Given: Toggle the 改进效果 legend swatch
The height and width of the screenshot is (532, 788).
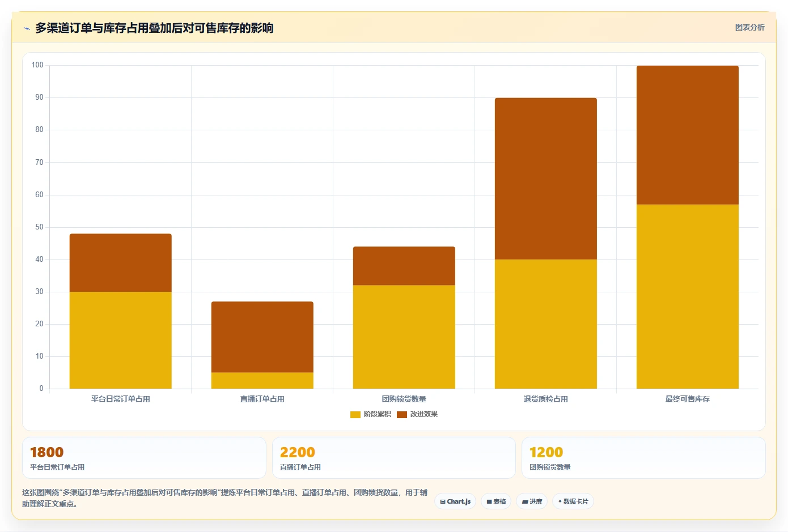Looking at the screenshot, I should tap(402, 414).
